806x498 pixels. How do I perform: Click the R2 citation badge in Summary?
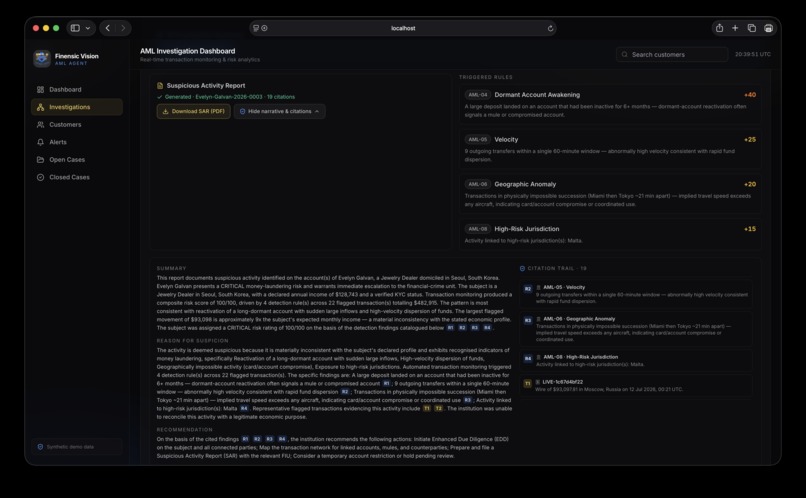[463, 328]
